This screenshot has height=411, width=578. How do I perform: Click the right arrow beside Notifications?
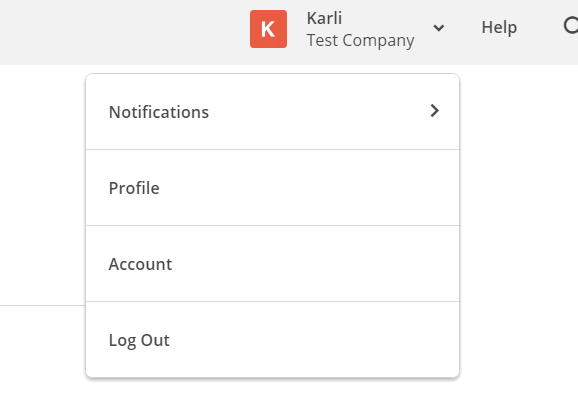435,111
